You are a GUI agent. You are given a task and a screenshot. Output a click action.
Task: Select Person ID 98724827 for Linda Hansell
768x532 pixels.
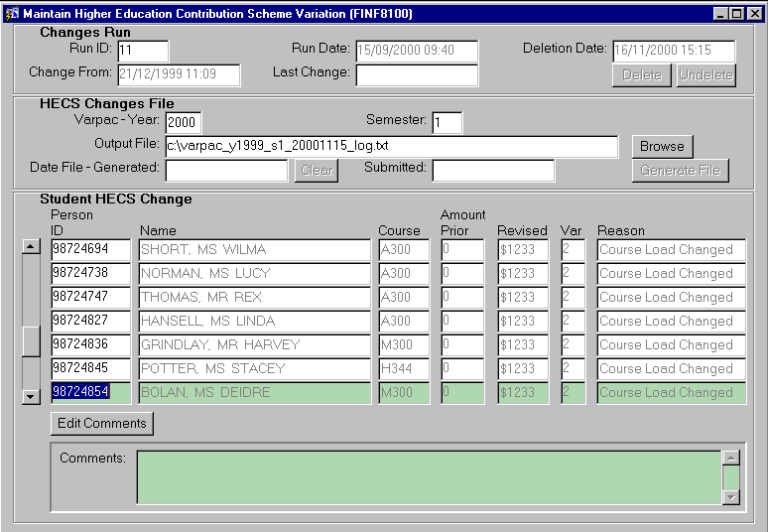90,322
